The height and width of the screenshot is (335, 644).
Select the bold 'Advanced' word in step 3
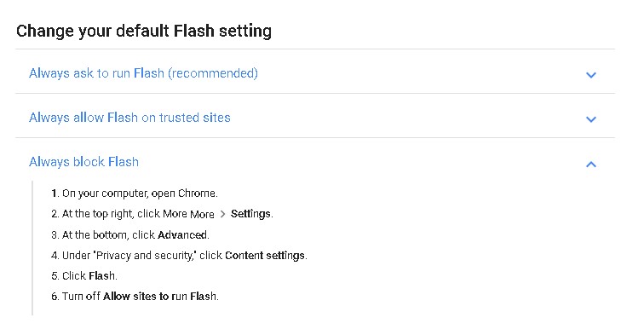[182, 234]
